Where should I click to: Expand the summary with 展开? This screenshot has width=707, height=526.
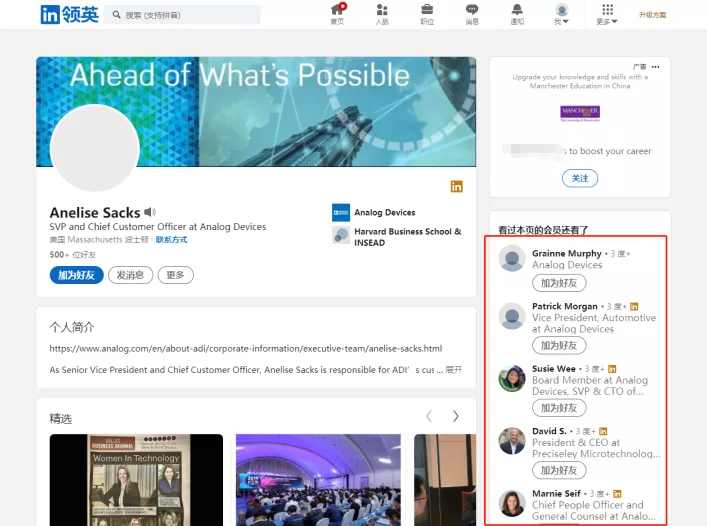[454, 370]
